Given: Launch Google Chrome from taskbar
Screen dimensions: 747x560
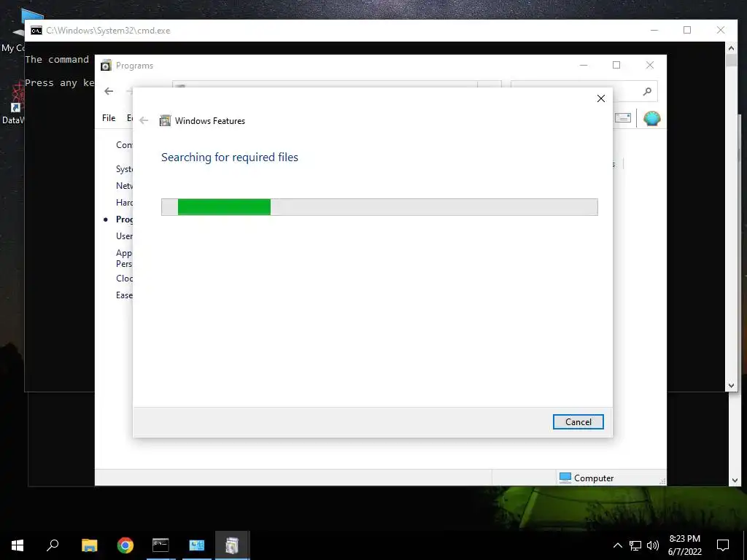Looking at the screenshot, I should point(125,545).
